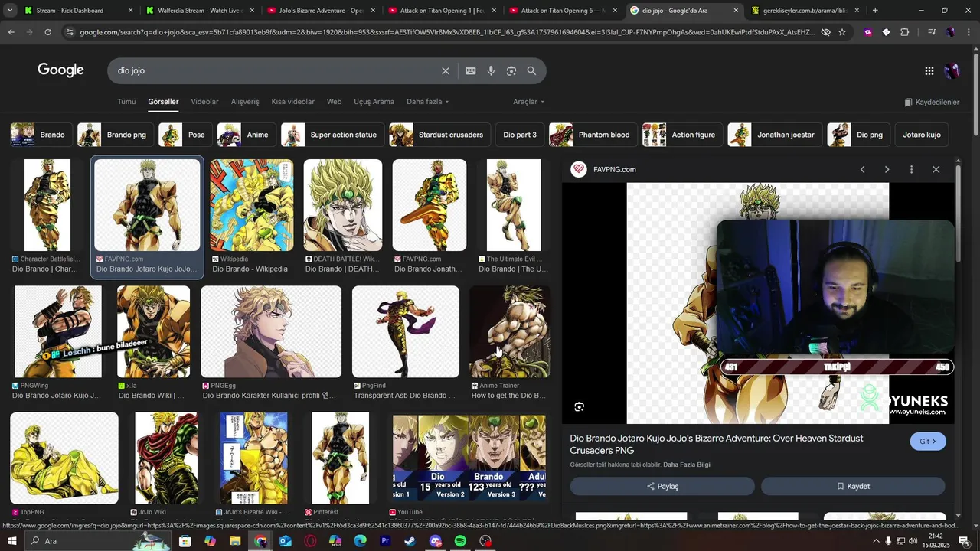Image resolution: width=980 pixels, height=551 pixels.
Task: Submit search with the magnifier icon
Action: [531, 71]
